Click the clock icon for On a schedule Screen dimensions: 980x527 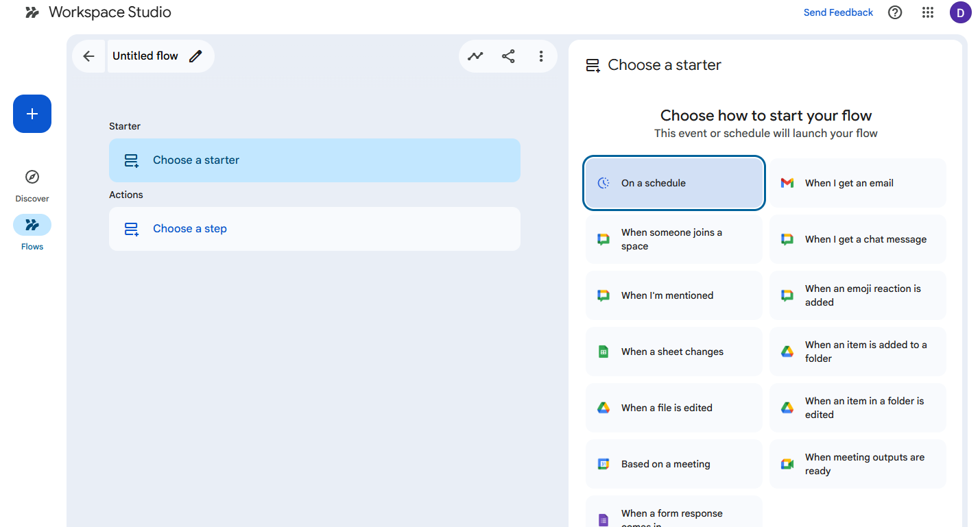[x=603, y=183]
